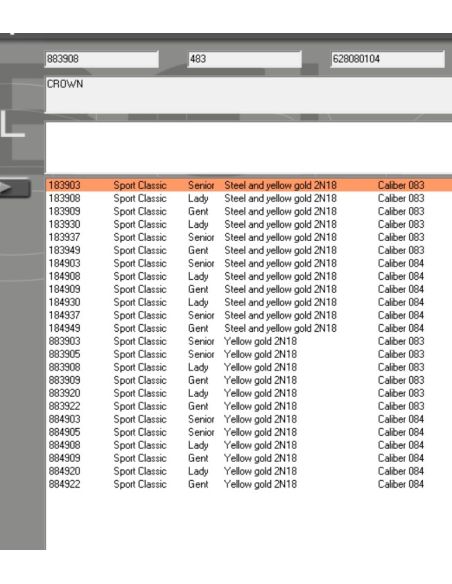Image resolution: width=452 pixels, height=584 pixels.
Task: Click the field containing 883908
Action: [102, 59]
